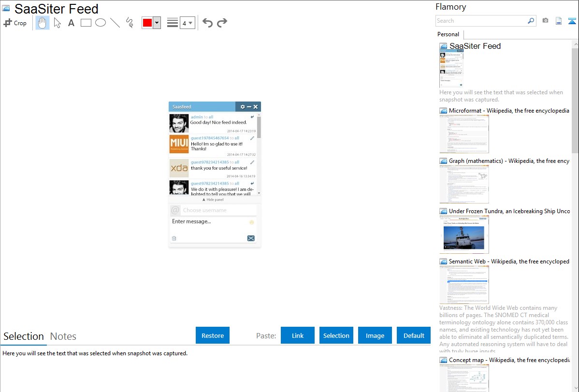
Task: Undo the last edit
Action: (207, 23)
